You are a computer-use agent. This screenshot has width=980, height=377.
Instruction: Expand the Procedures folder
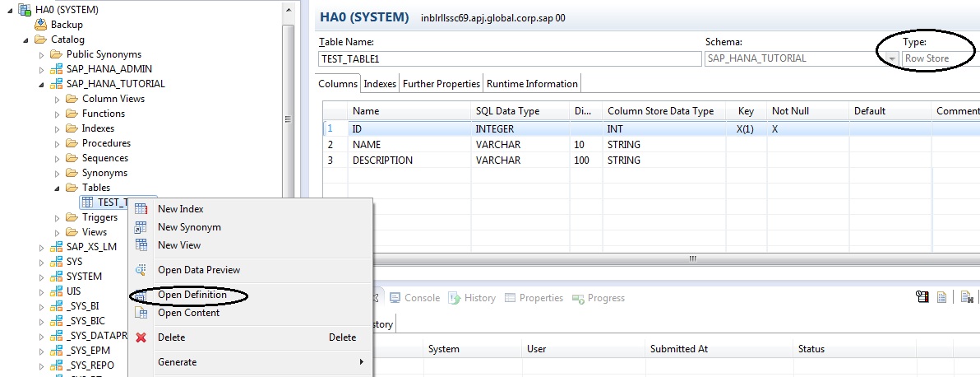click(x=57, y=143)
